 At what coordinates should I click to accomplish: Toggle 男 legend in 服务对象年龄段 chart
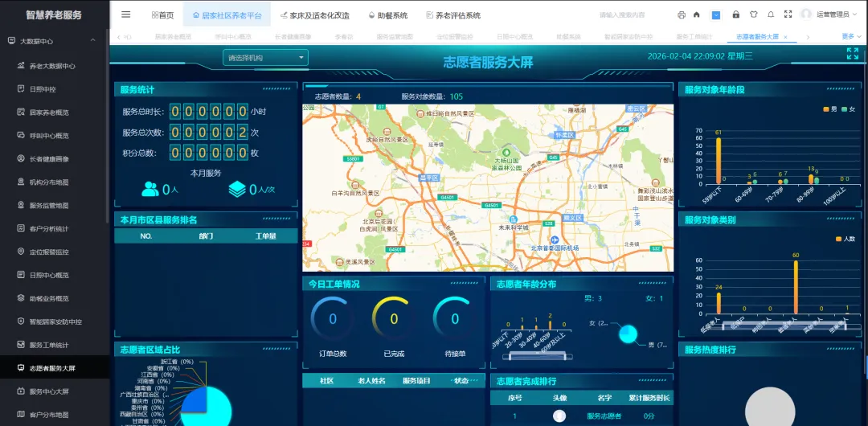[x=830, y=109]
